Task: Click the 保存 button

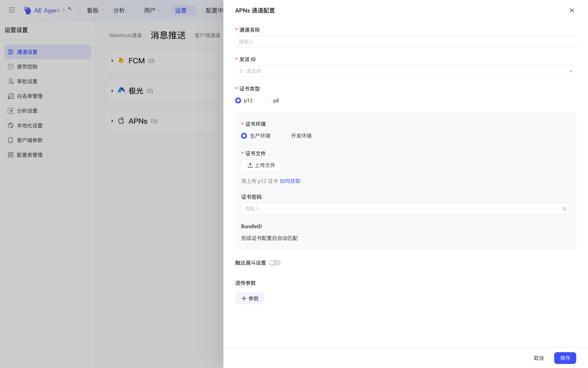Action: click(x=565, y=358)
